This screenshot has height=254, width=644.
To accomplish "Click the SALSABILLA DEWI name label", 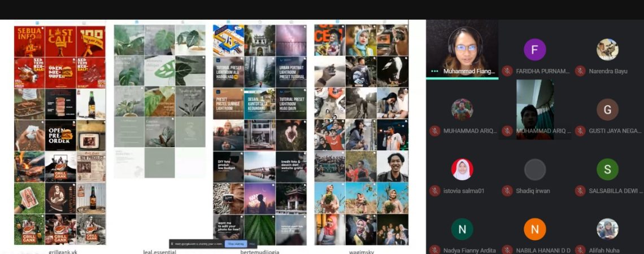I will point(616,191).
